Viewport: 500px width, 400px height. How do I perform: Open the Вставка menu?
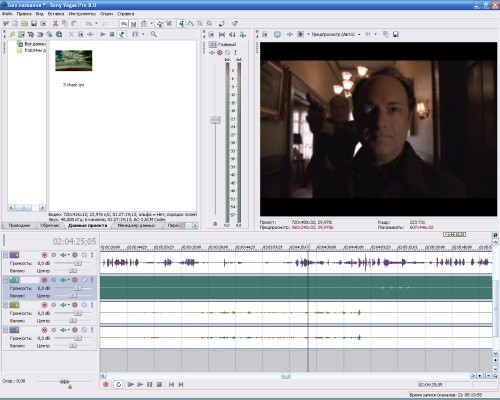click(x=56, y=14)
